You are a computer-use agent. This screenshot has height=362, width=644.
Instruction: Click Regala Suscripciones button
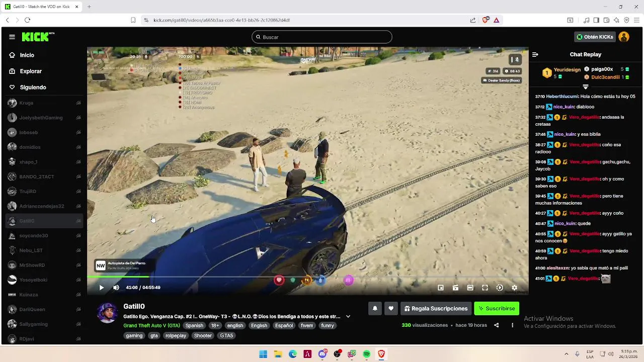436,309
